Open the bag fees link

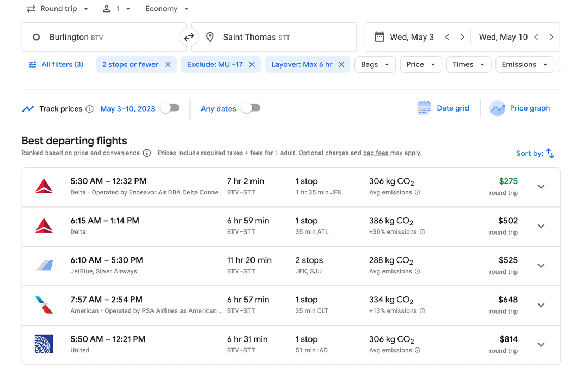pos(376,153)
